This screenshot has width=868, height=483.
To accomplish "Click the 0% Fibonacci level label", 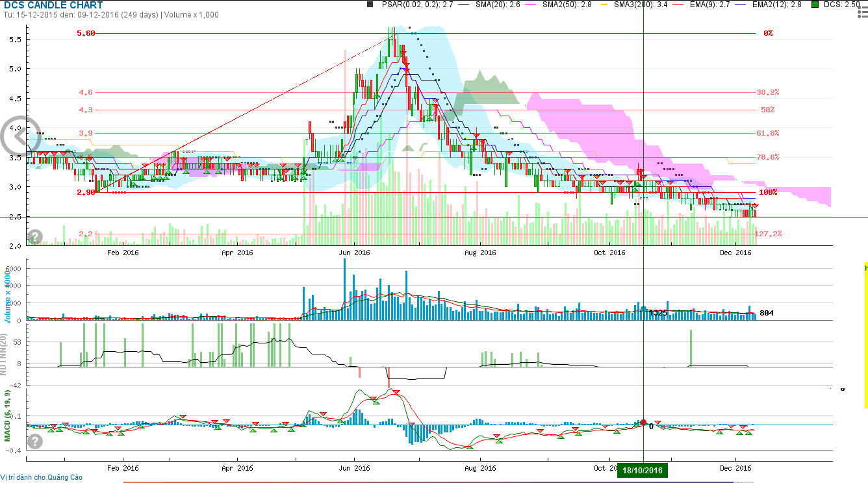I will [x=768, y=33].
